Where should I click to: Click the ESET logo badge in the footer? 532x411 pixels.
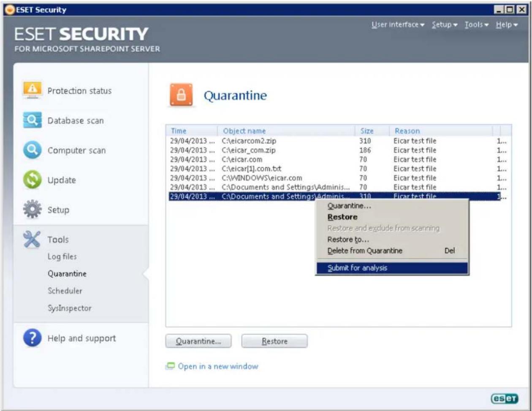click(504, 398)
